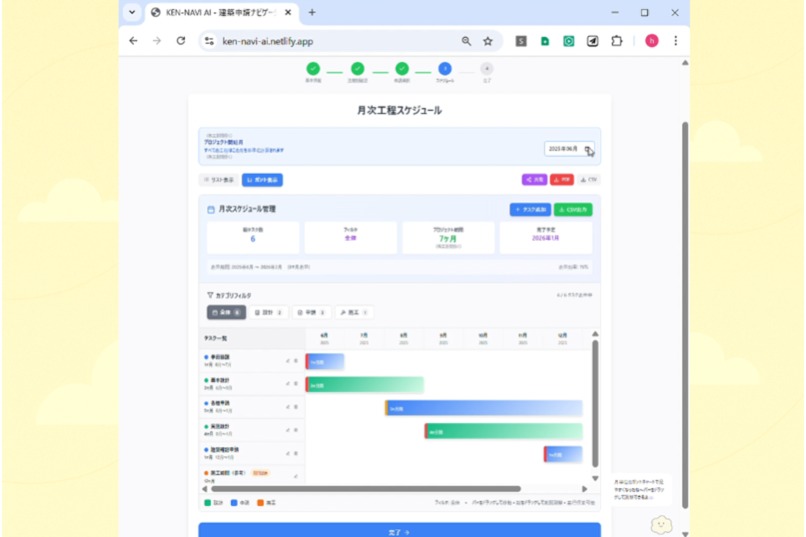Edit the 実施設計 task with pencil icon

pos(288,430)
